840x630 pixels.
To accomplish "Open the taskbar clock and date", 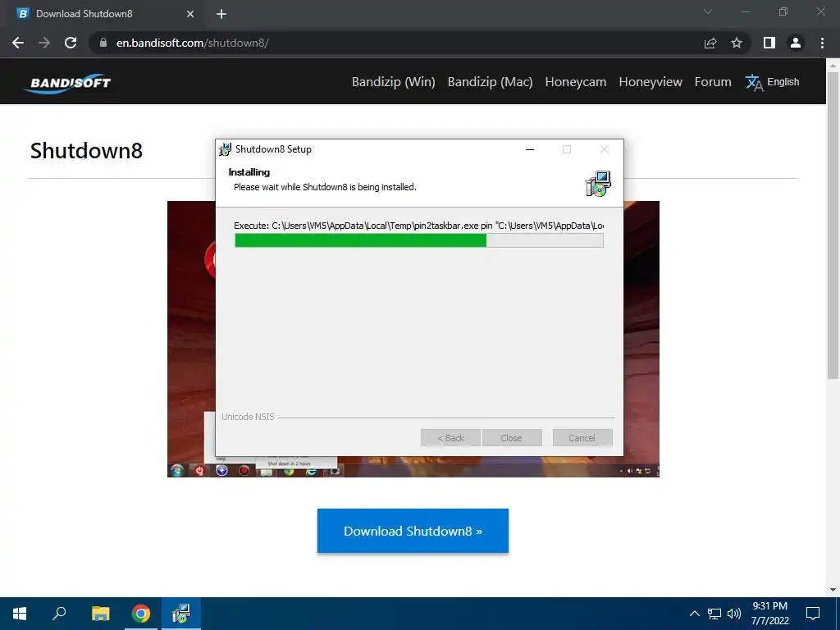I will coord(769,614).
